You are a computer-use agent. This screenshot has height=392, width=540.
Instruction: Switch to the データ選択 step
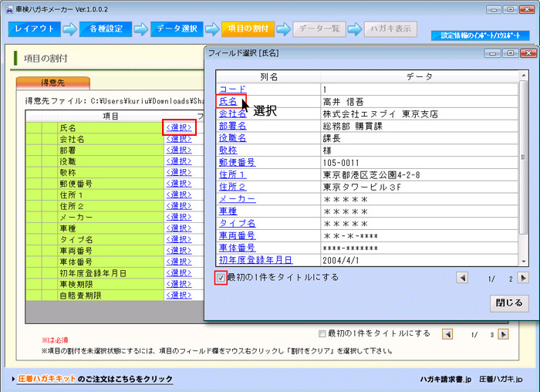click(x=177, y=29)
